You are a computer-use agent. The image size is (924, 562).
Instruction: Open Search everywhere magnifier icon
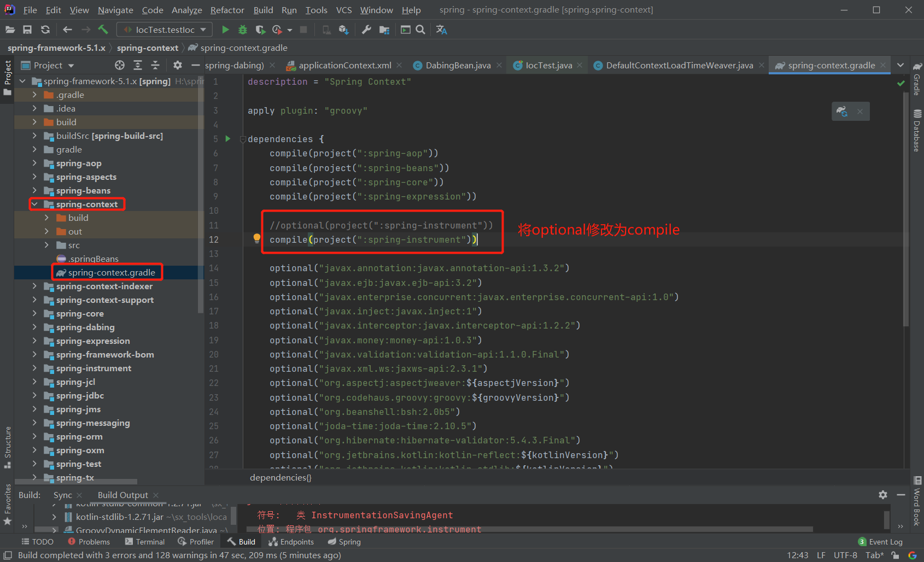tap(420, 30)
